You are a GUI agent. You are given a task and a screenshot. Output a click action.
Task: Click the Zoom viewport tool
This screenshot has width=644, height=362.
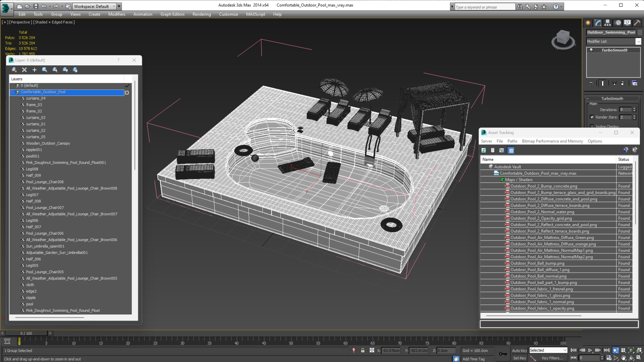tap(616, 350)
